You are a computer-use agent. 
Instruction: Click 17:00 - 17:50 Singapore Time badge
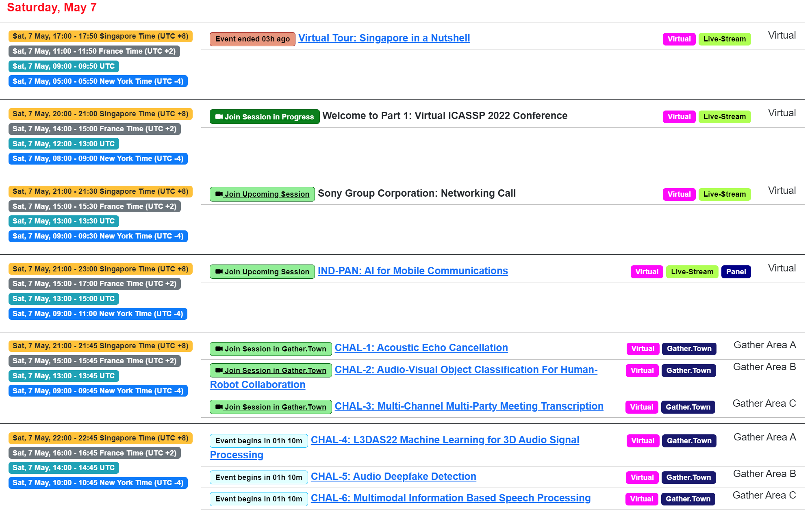100,36
